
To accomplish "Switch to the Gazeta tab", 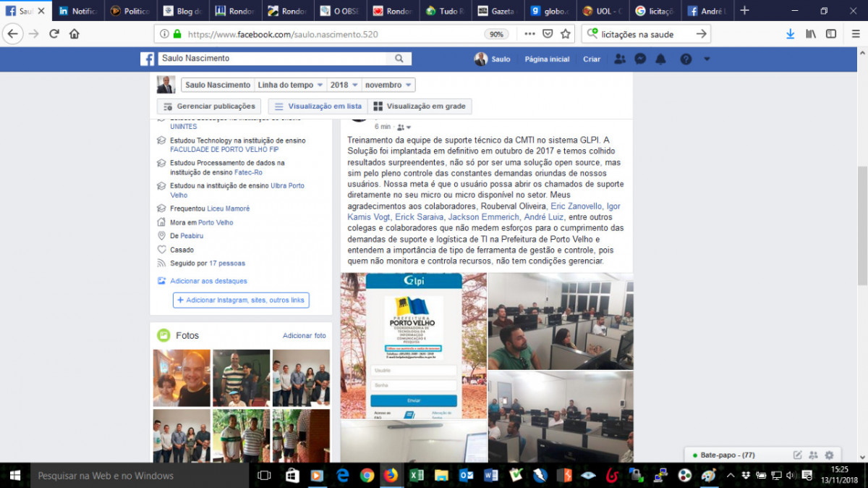I will point(498,11).
